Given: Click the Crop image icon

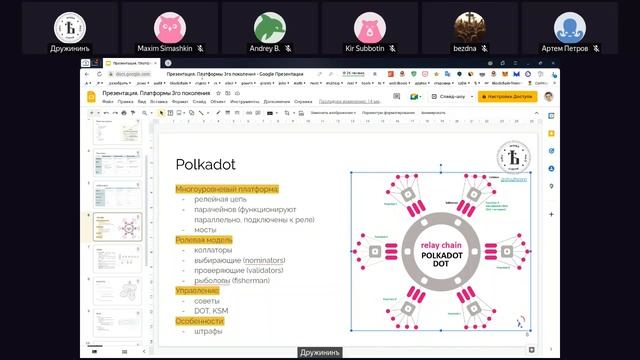Looking at the screenshot, I should pyautogui.click(x=287, y=113).
